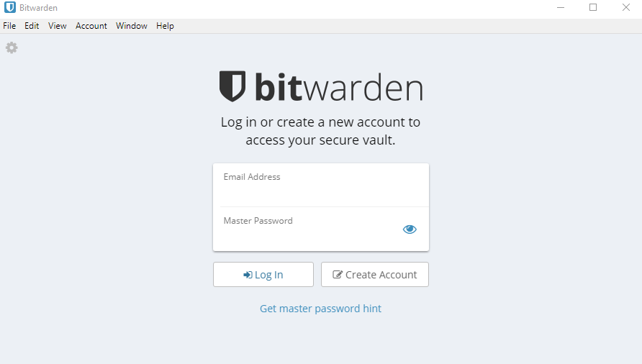This screenshot has width=642, height=364.
Task: Open the File menu
Action: 9,26
